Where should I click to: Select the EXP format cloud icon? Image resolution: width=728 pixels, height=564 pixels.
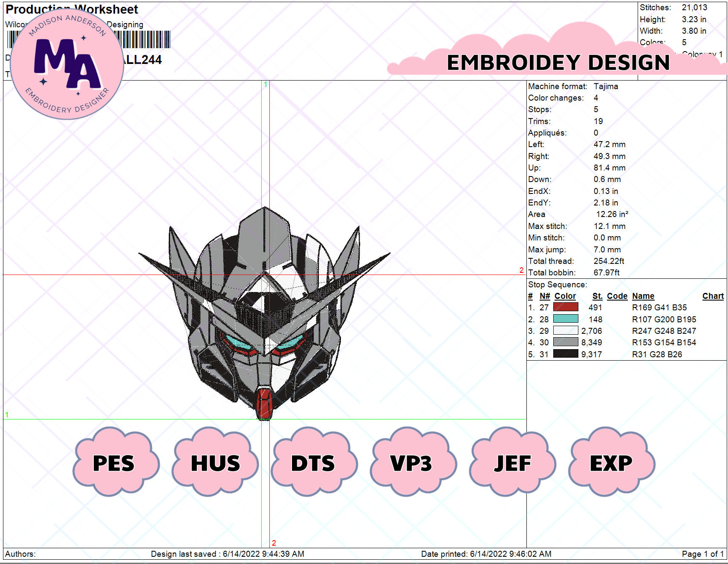coord(611,463)
